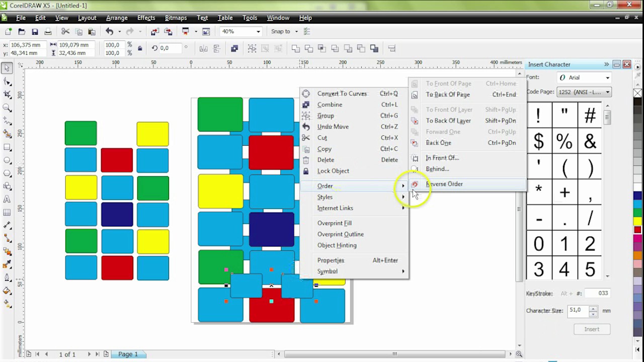The width and height of the screenshot is (644, 362).
Task: Click the Import toolbar icon
Action: (x=155, y=32)
